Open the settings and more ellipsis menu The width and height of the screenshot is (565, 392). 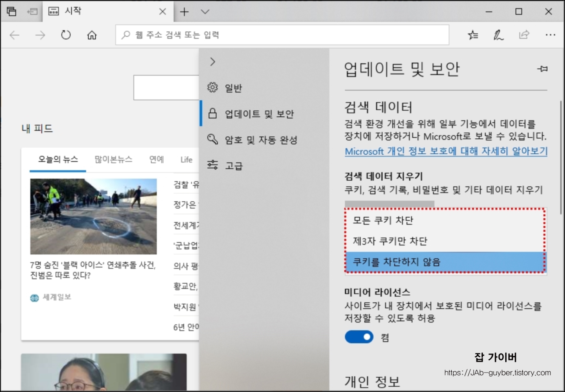550,35
